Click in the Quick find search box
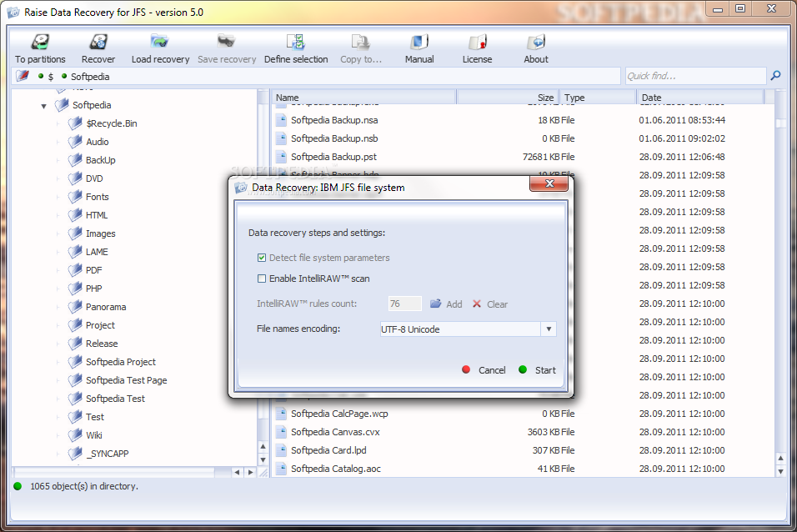The width and height of the screenshot is (797, 532). point(695,76)
